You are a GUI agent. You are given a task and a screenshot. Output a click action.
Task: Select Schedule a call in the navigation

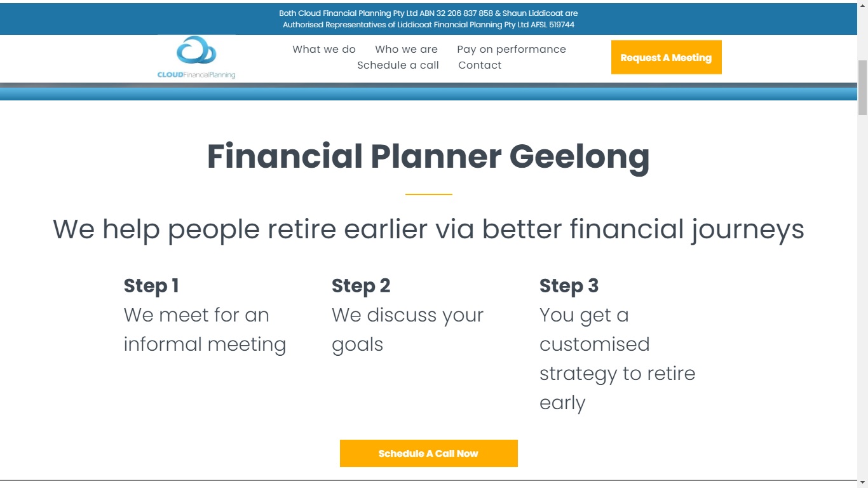[398, 65]
